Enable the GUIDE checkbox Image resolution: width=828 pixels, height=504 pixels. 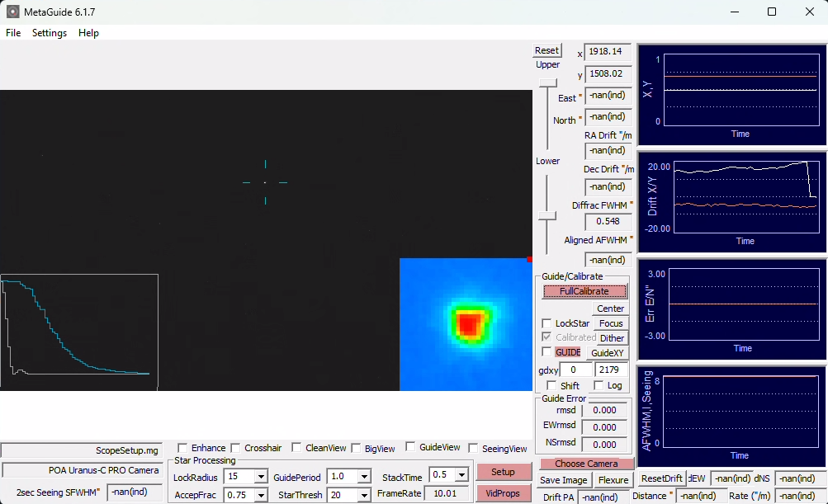[x=547, y=352]
